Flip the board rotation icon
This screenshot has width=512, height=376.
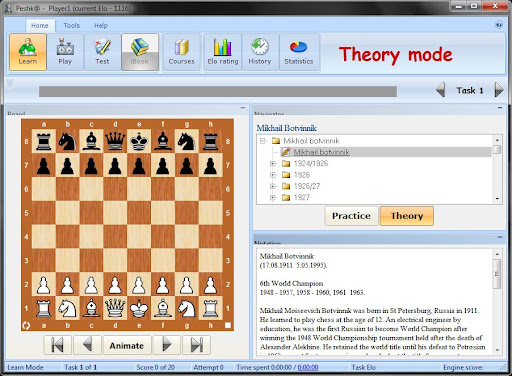coord(26,325)
